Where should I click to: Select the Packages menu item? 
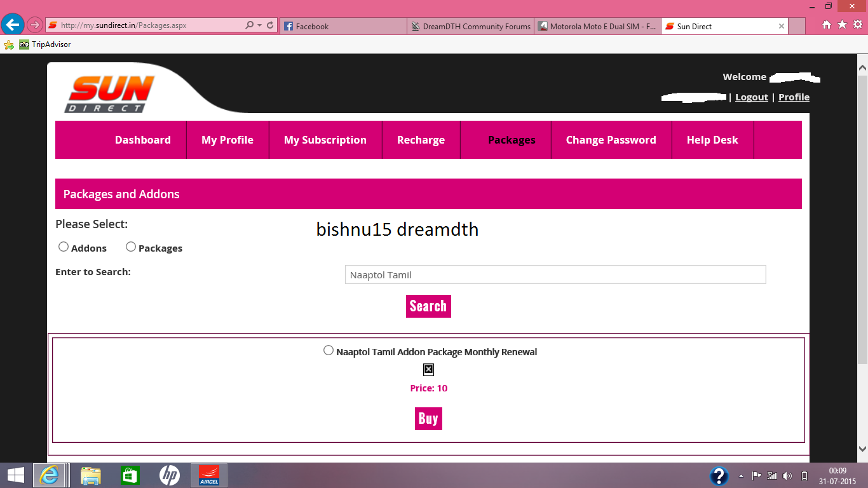point(512,140)
